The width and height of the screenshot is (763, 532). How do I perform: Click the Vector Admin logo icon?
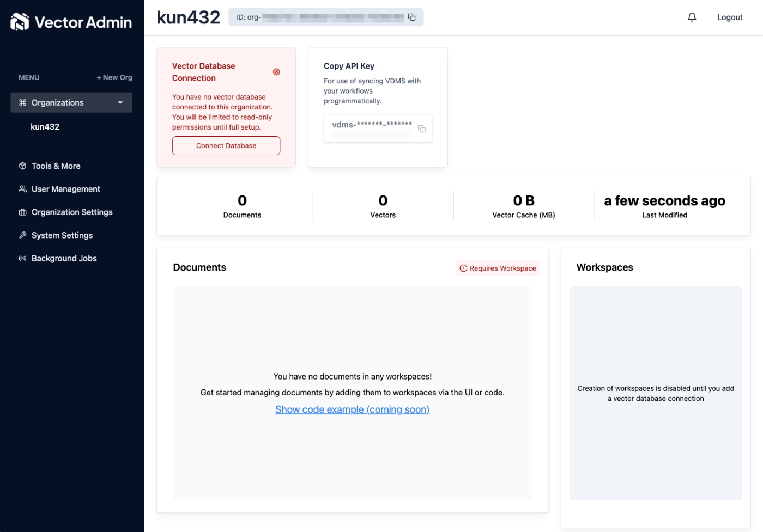(20, 22)
